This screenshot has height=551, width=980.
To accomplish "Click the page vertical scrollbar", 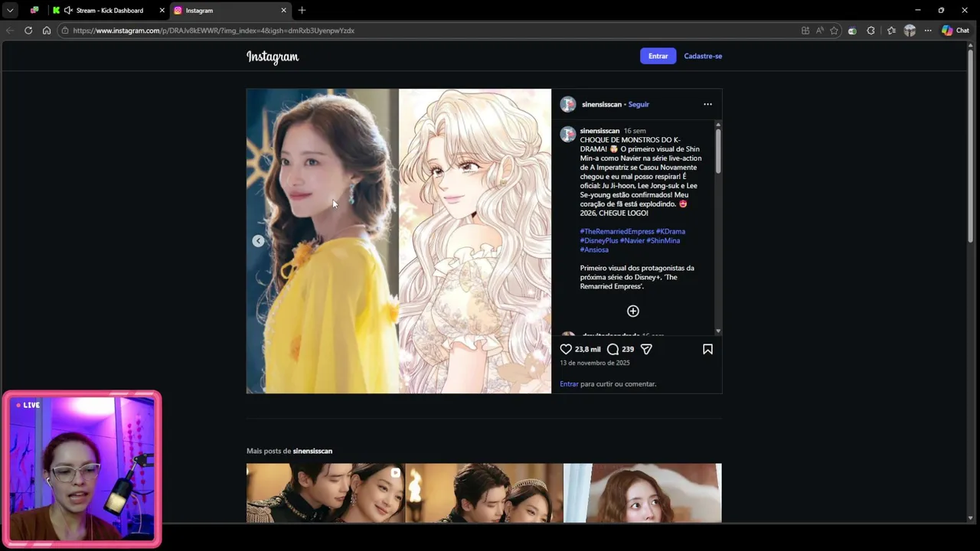I will (x=971, y=145).
